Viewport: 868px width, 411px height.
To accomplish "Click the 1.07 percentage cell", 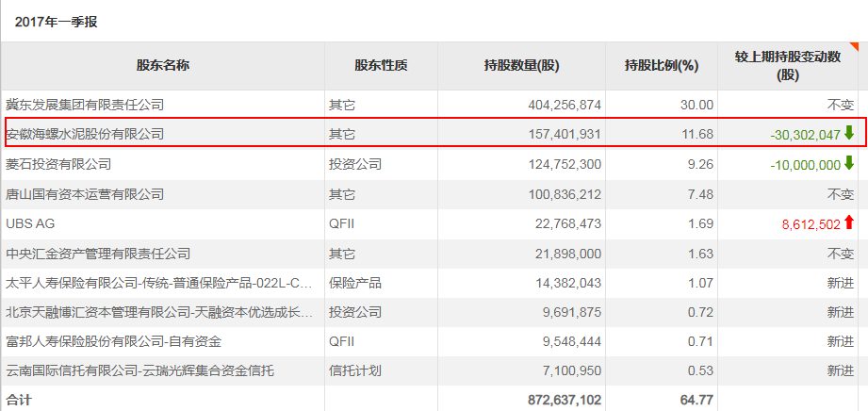I will pyautogui.click(x=701, y=284).
